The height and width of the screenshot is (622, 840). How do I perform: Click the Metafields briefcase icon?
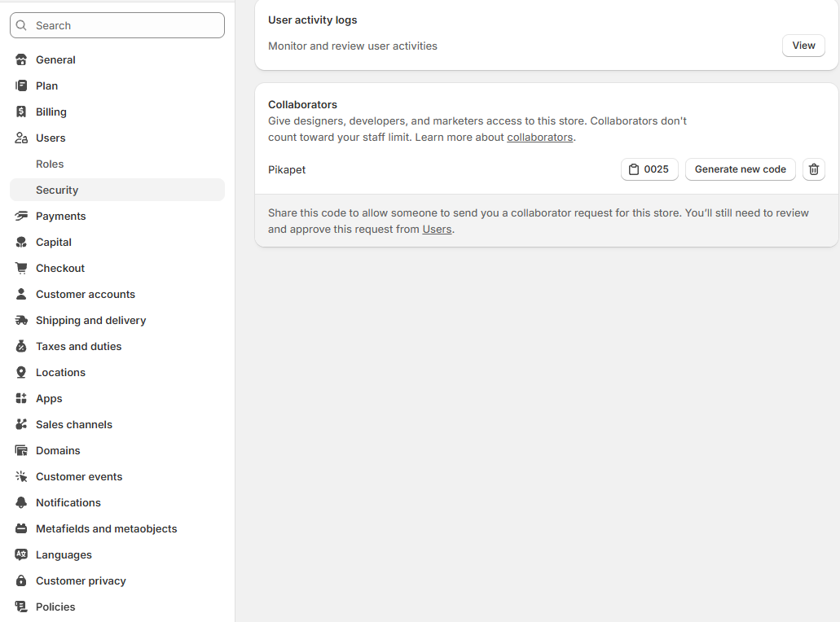pos(21,528)
